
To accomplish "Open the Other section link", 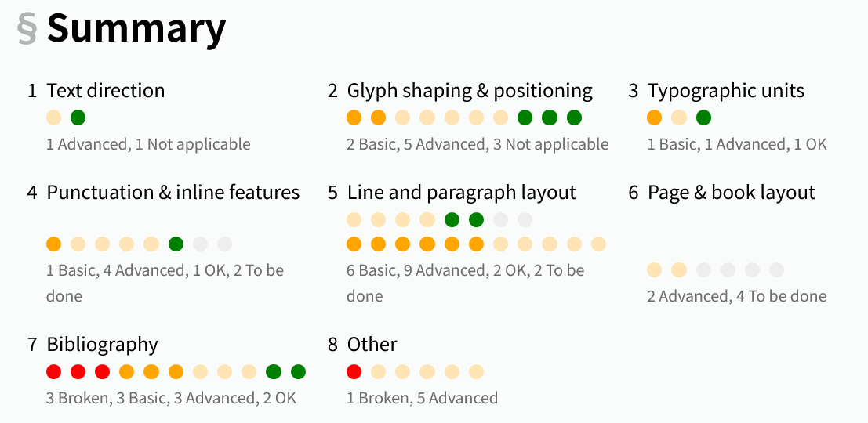I will [372, 345].
